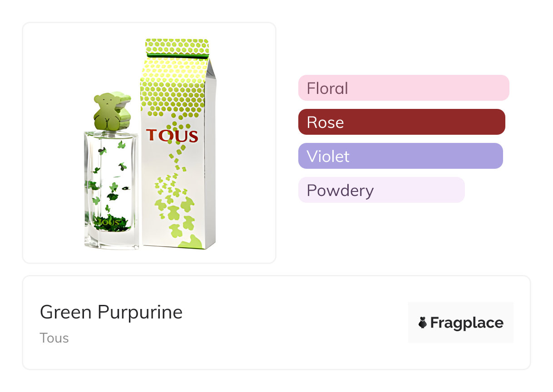Screen dimensions: 553x392
Task: Click the red TOUS logo on the box
Action: pyautogui.click(x=172, y=136)
